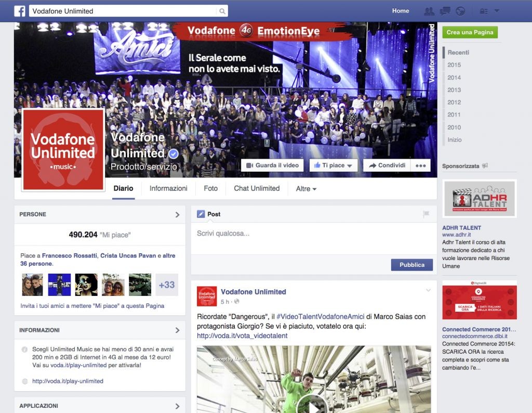Open the messages icon in top bar

(x=445, y=11)
